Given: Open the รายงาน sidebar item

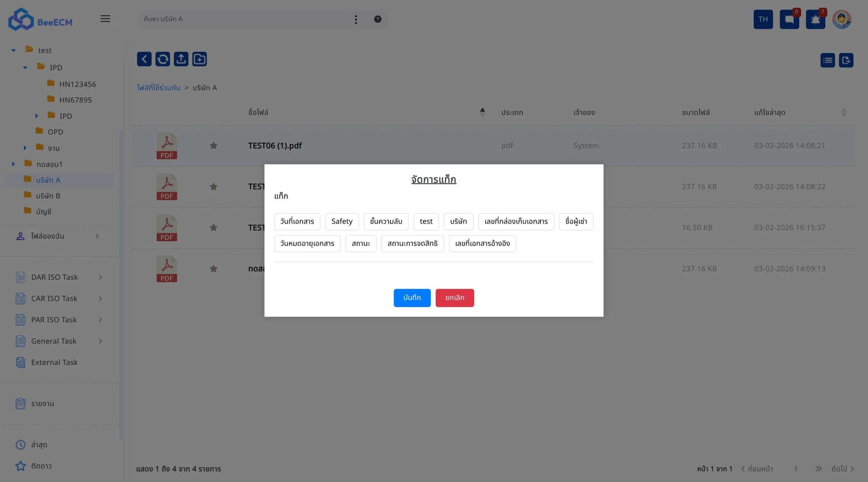Looking at the screenshot, I should tap(42, 403).
